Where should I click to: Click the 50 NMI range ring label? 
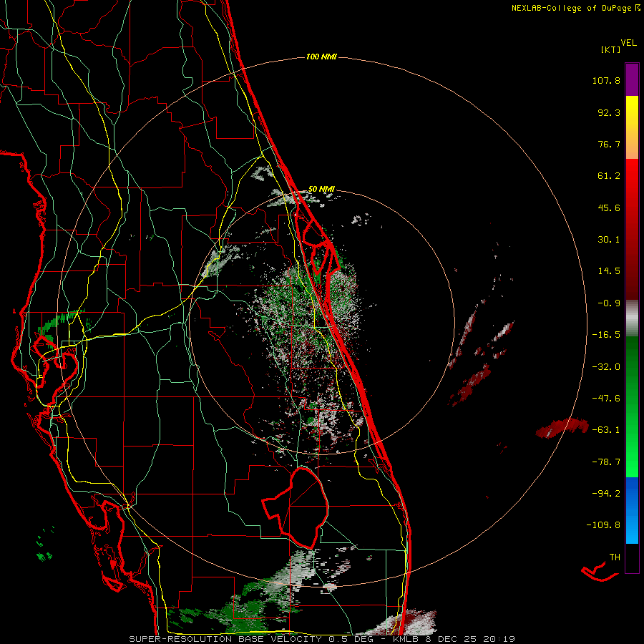pos(321,190)
